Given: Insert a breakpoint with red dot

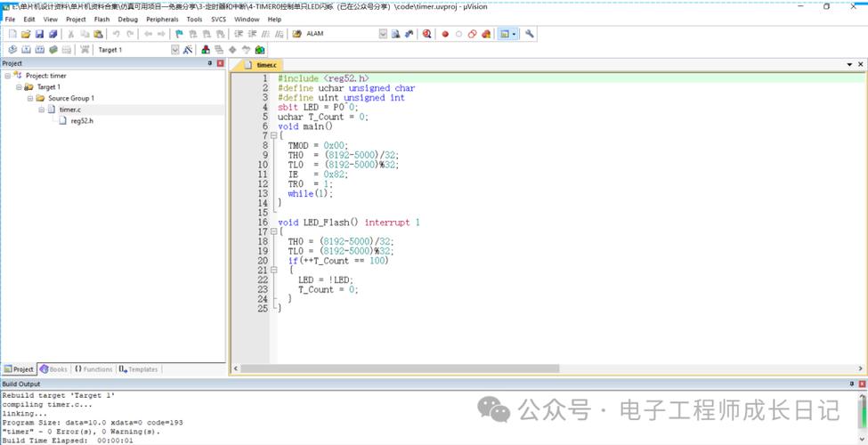Looking at the screenshot, I should pyautogui.click(x=445, y=34).
